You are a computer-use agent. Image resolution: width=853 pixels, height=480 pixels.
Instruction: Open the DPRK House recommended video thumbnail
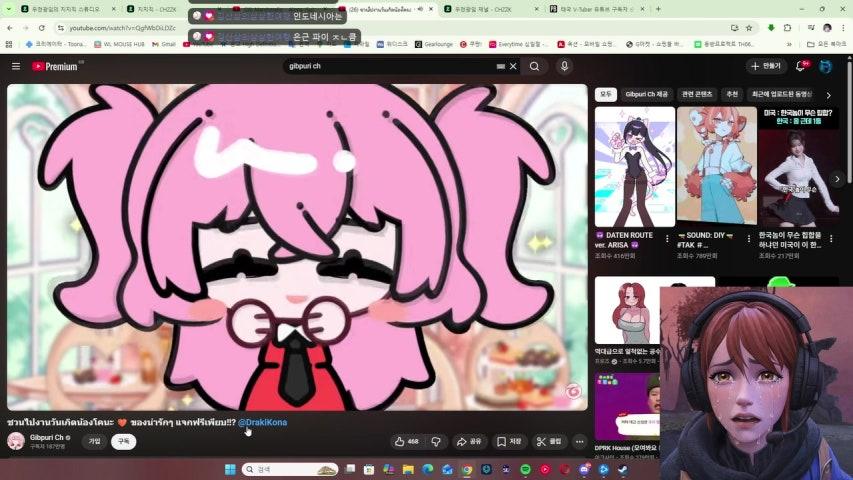point(627,407)
